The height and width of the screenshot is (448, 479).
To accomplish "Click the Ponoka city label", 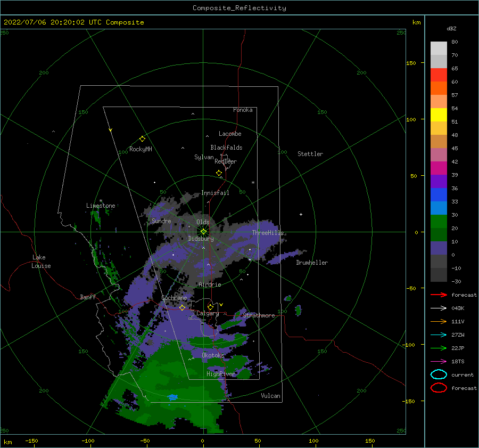I will click(x=243, y=110).
